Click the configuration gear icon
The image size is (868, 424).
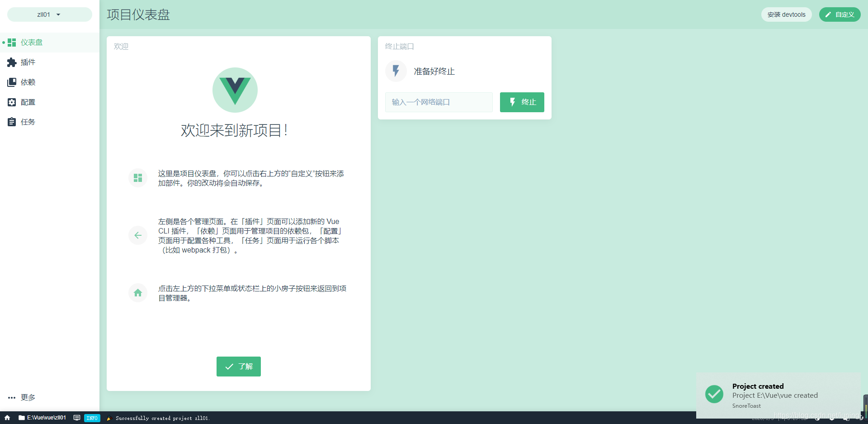pyautogui.click(x=12, y=102)
